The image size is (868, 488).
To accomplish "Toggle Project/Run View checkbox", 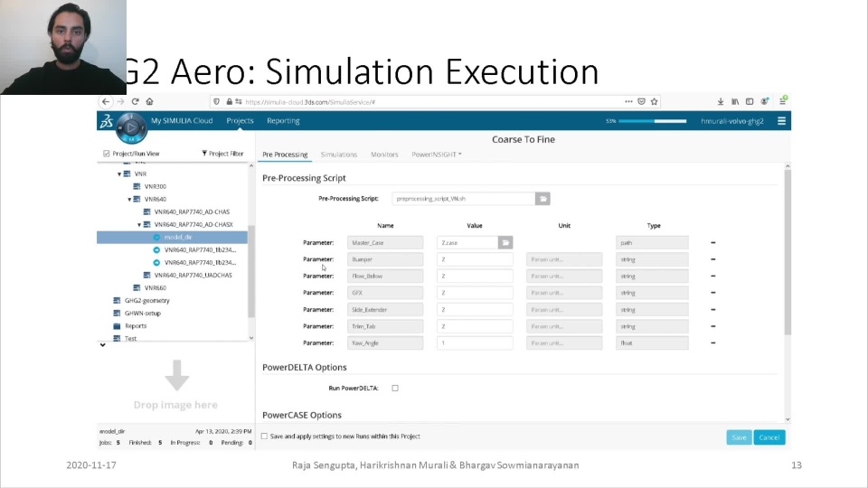I will (107, 154).
